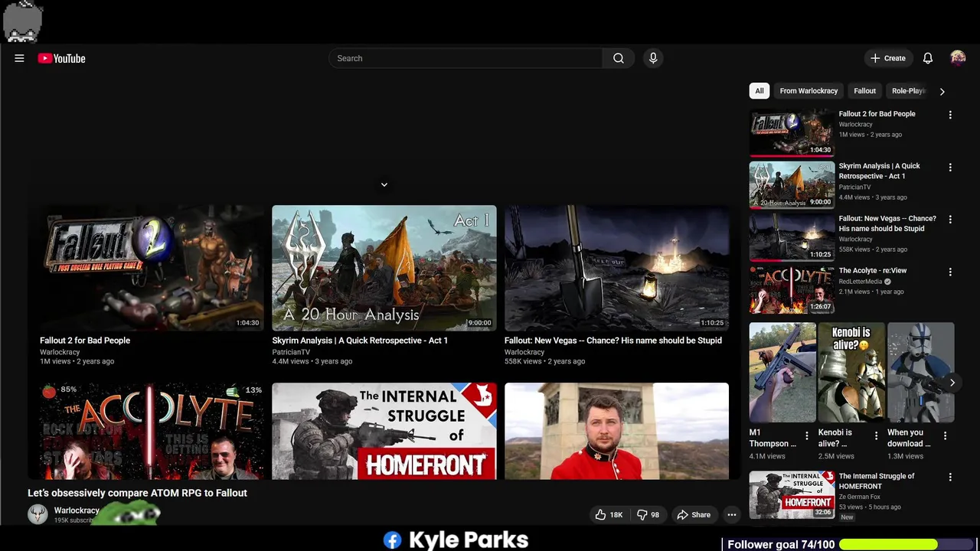Focus the Search input field
Viewport: 980px width, 551px height.
coord(465,58)
